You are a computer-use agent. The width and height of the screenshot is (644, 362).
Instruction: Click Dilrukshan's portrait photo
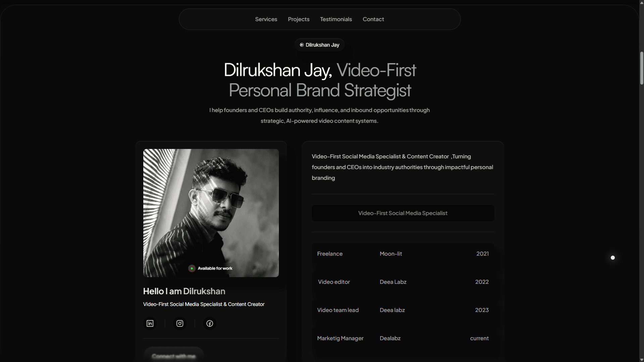(211, 213)
